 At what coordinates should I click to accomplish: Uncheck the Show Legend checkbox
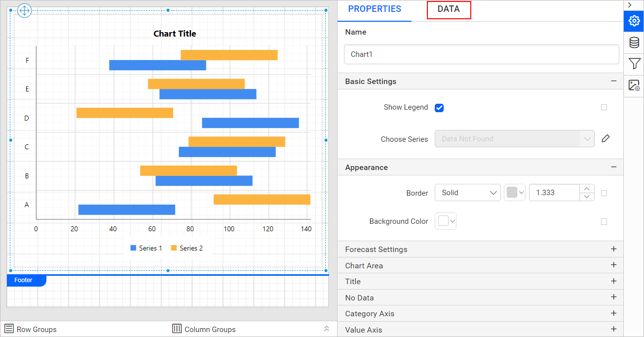pyautogui.click(x=439, y=107)
